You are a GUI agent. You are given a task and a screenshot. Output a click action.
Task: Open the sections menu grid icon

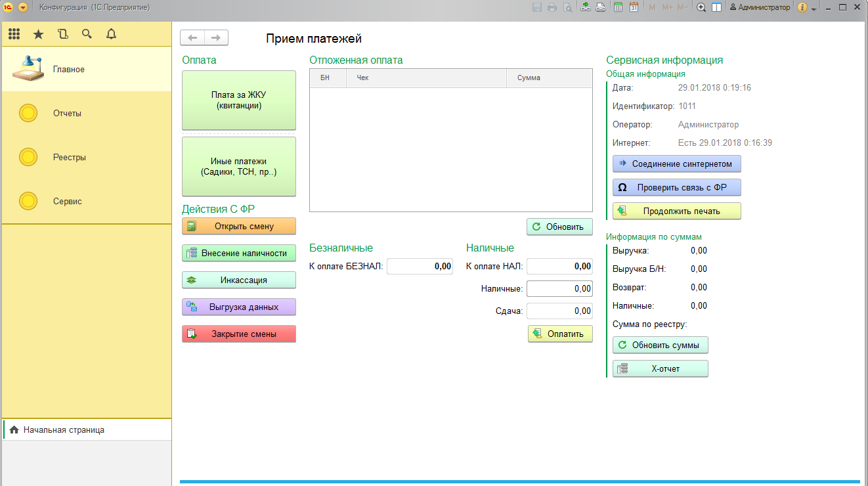pyautogui.click(x=14, y=34)
